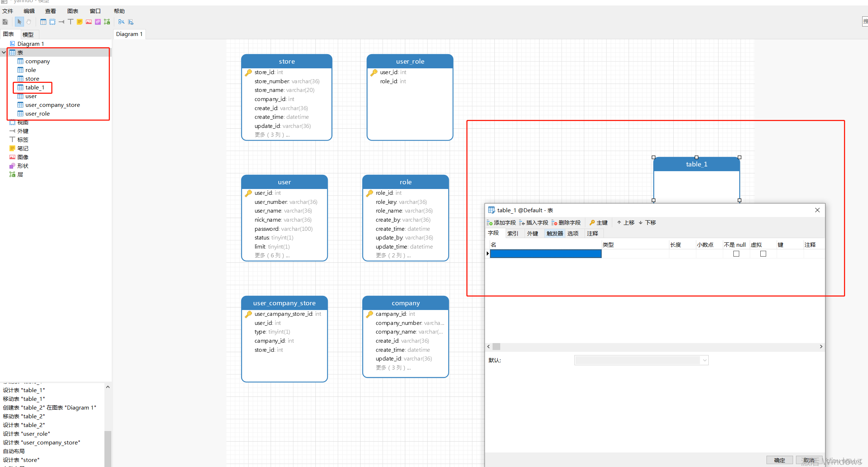Open the 默认 dropdown combo box
This screenshot has width=868, height=467.
705,360
